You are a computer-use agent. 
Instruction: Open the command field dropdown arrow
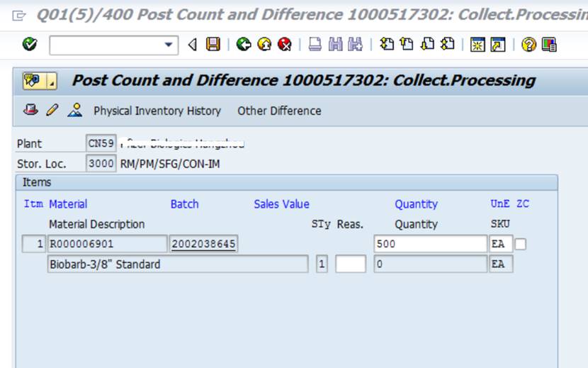[169, 45]
